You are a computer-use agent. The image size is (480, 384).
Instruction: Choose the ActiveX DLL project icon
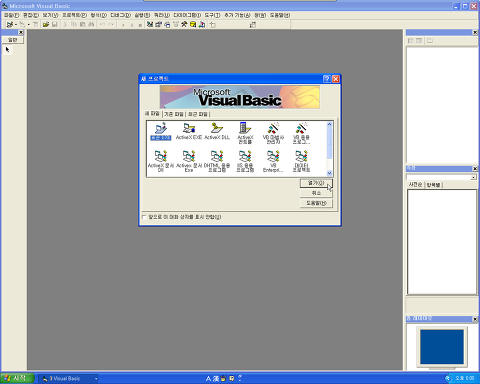[x=217, y=131]
